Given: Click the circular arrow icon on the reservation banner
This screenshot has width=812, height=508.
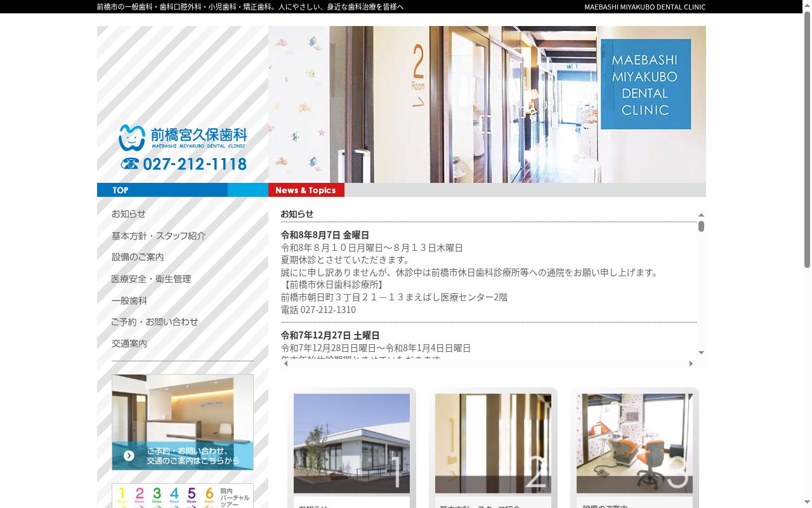Looking at the screenshot, I should [129, 455].
